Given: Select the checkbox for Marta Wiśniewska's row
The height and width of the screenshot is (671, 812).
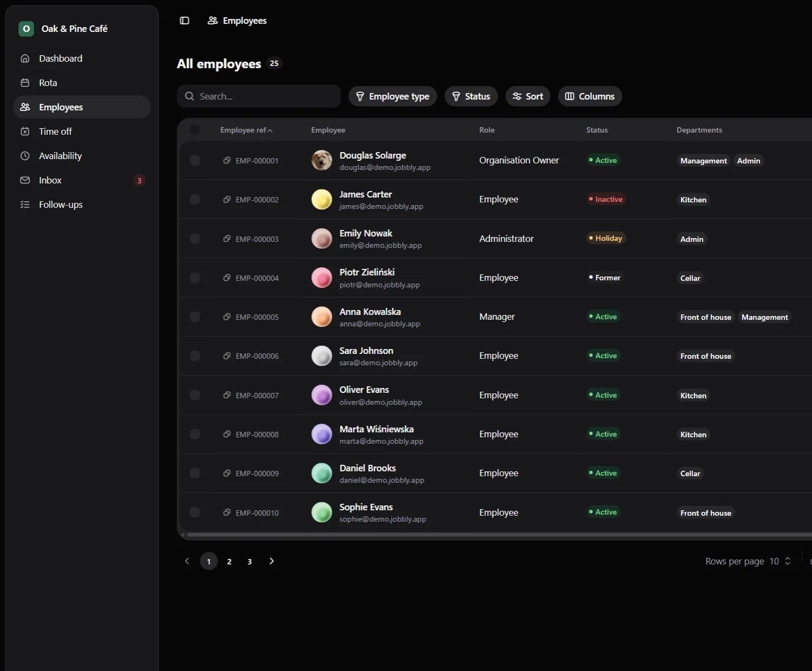Looking at the screenshot, I should (x=195, y=434).
